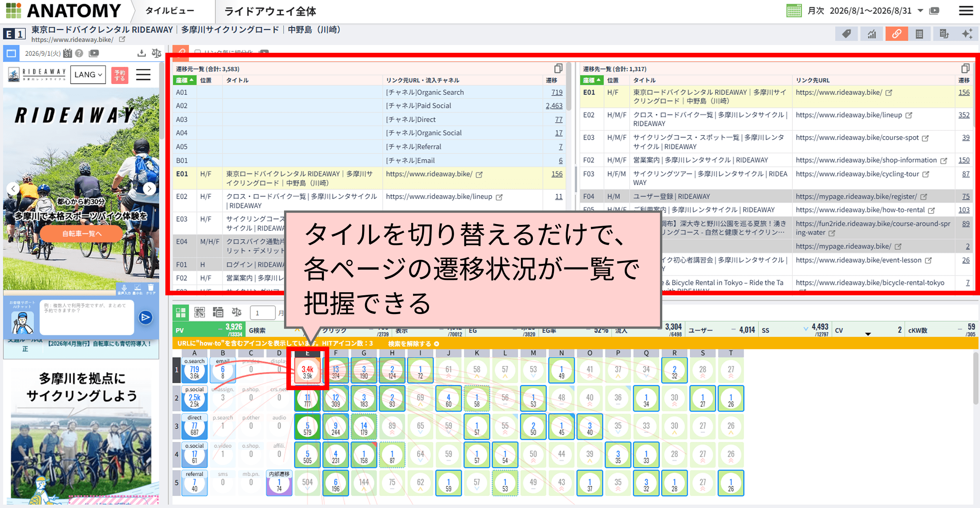Open the green calendar period icon

tap(794, 11)
